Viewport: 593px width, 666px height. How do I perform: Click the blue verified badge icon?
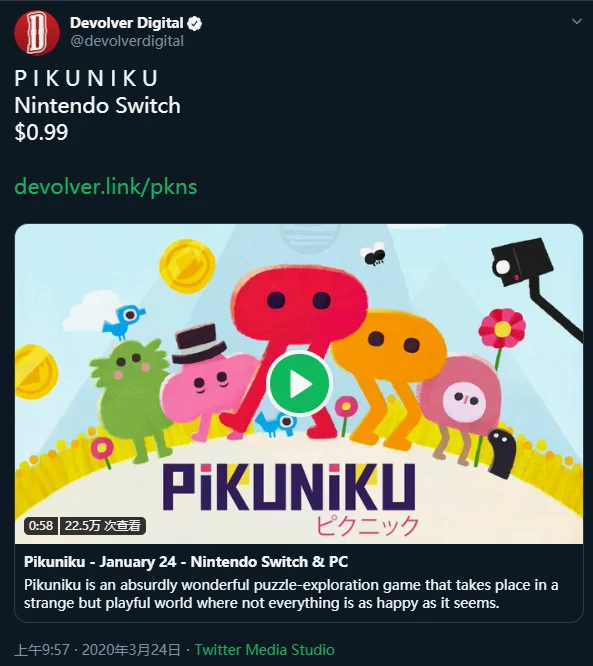195,24
